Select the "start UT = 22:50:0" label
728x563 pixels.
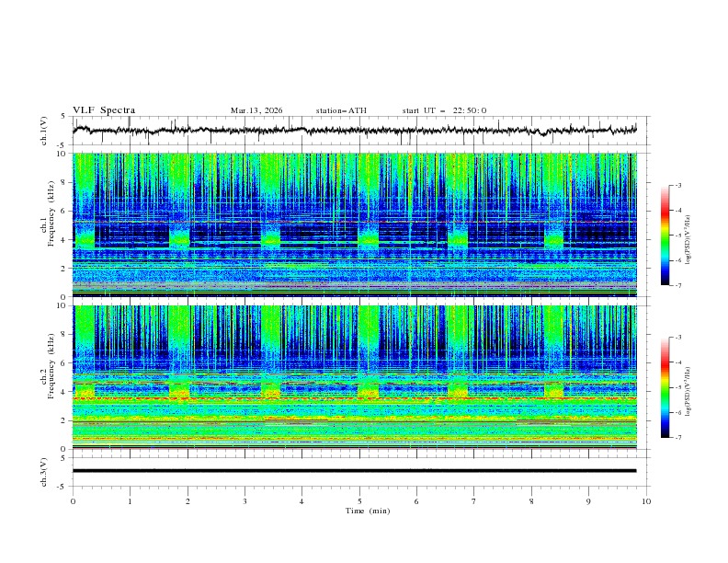pyautogui.click(x=444, y=110)
